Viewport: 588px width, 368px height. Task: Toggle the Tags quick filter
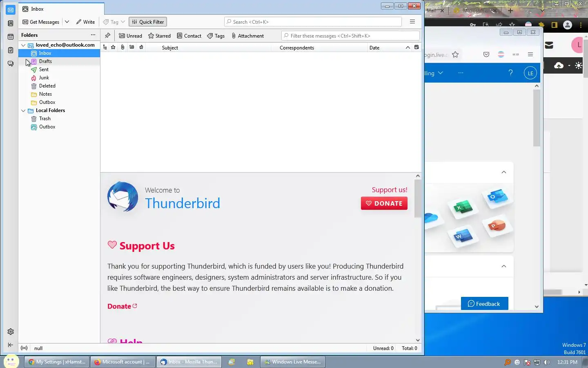coord(216,36)
